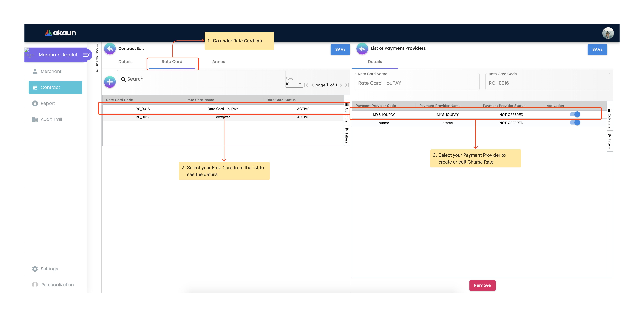Open the Rows per page dropdown

pos(300,84)
